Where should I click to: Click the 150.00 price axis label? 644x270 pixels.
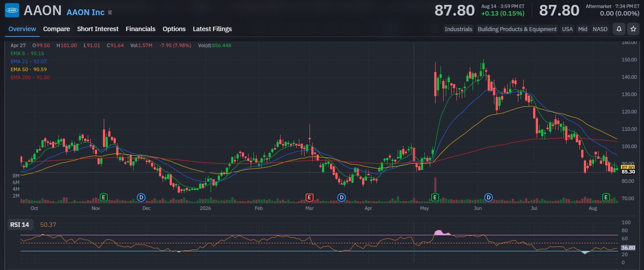click(x=629, y=60)
